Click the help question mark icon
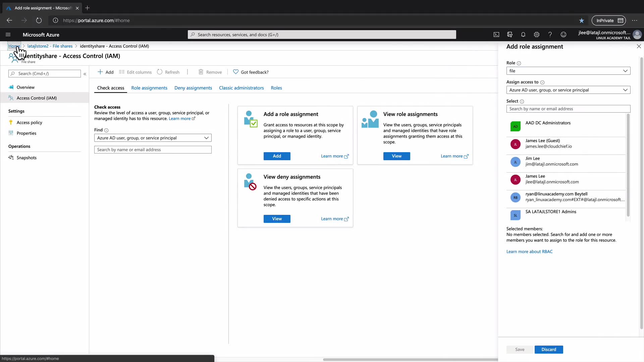Image resolution: width=644 pixels, height=362 pixels. (550, 35)
